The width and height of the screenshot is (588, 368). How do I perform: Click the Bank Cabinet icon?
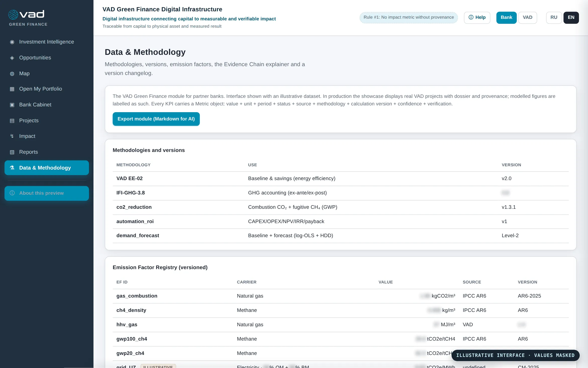[x=12, y=105]
